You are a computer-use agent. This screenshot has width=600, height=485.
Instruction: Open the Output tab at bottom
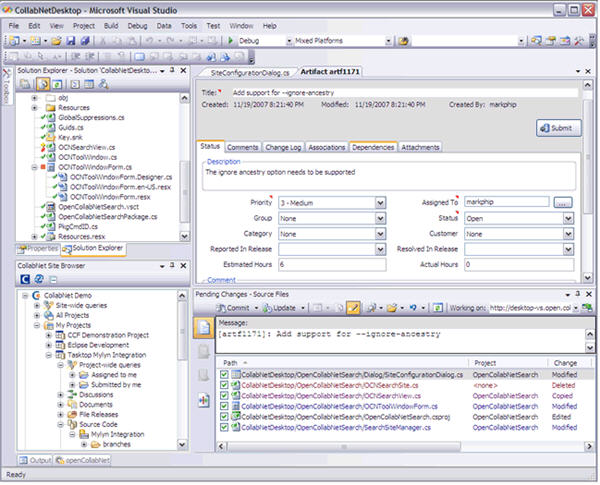[35, 460]
